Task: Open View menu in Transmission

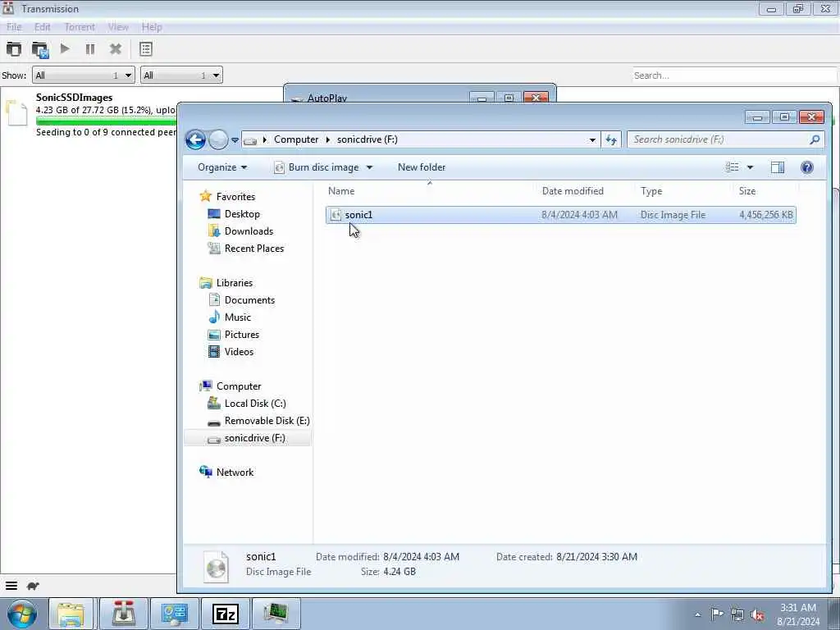Action: point(118,27)
